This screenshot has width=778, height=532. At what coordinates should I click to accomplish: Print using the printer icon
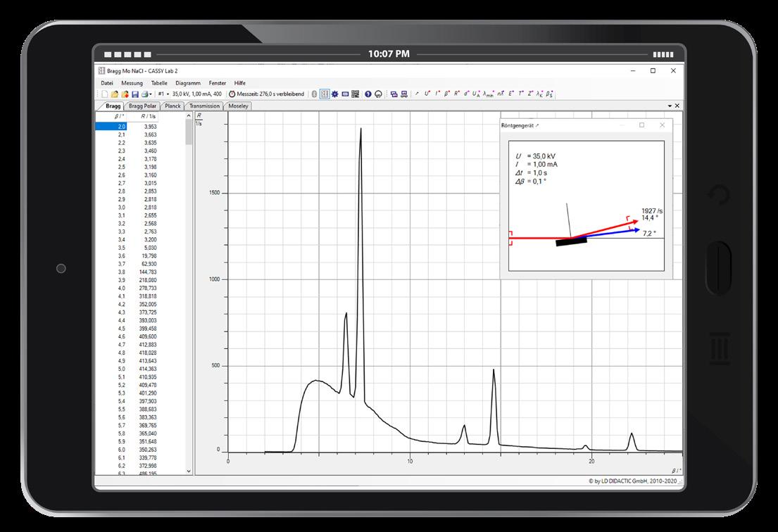pos(144,94)
